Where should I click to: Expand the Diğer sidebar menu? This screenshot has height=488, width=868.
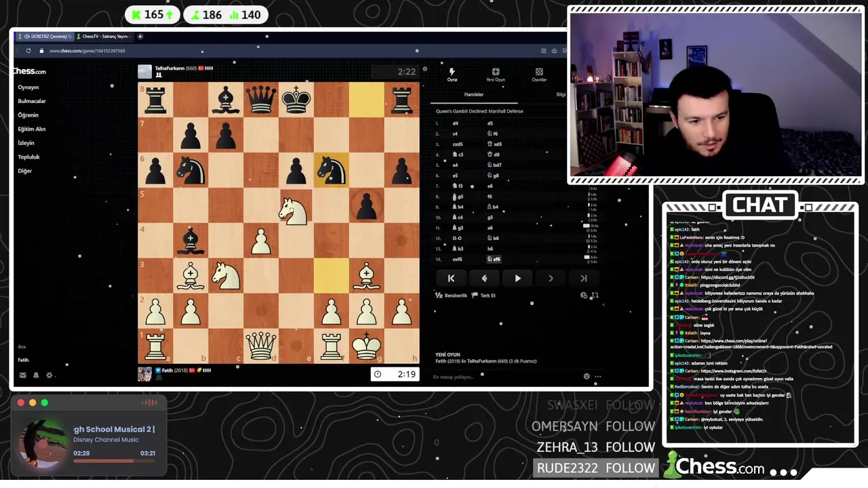[24, 171]
